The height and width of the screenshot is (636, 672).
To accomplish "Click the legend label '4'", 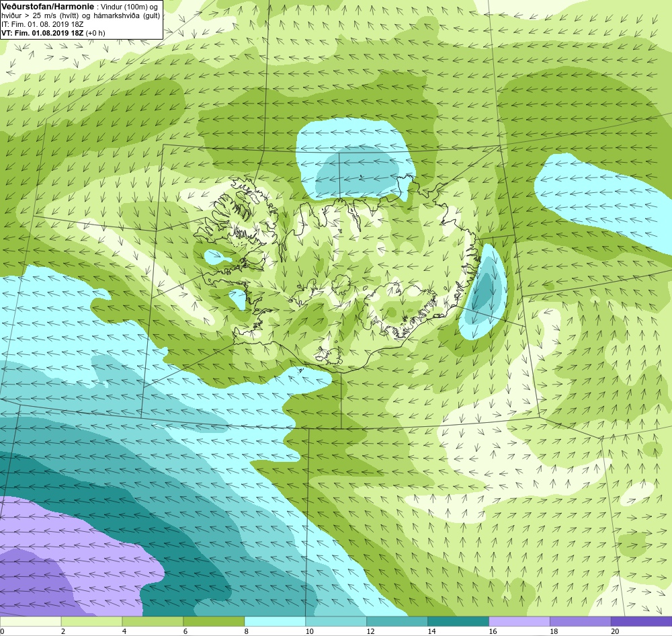I will tap(124, 631).
